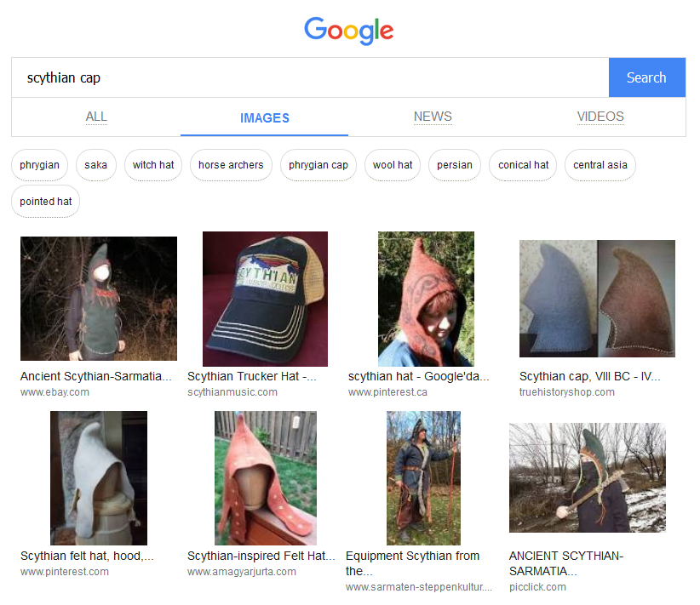Open the Scythian-inspired Felt Hat title link
The width and height of the screenshot is (700, 605).
261,556
